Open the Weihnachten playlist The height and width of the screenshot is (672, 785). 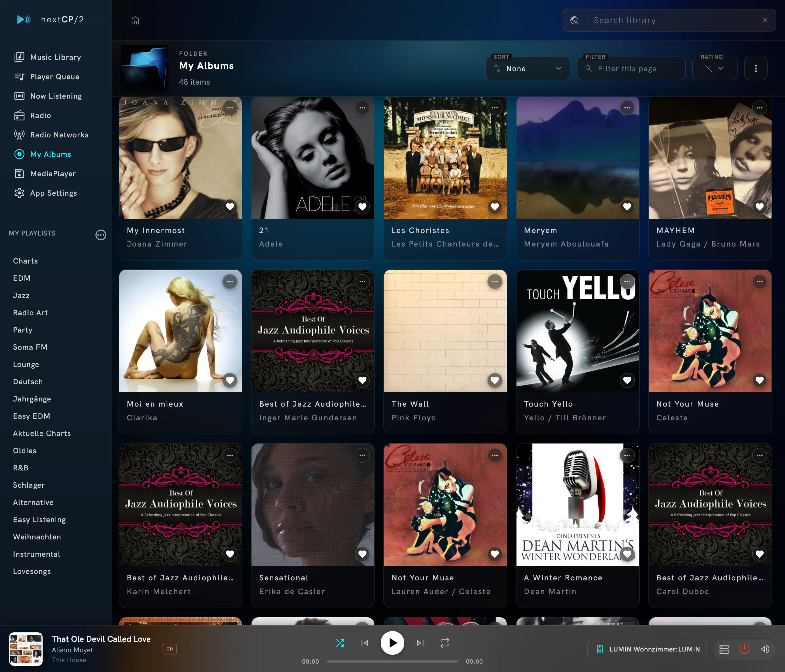(x=37, y=537)
